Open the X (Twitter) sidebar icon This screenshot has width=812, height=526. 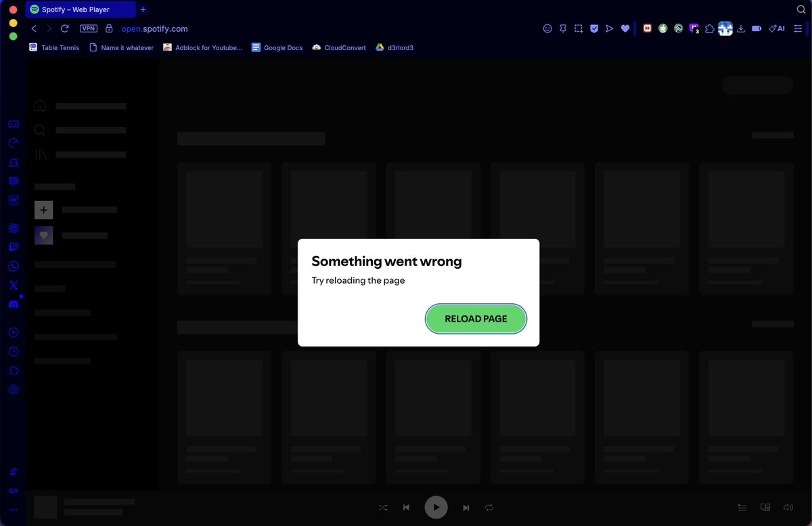13,286
